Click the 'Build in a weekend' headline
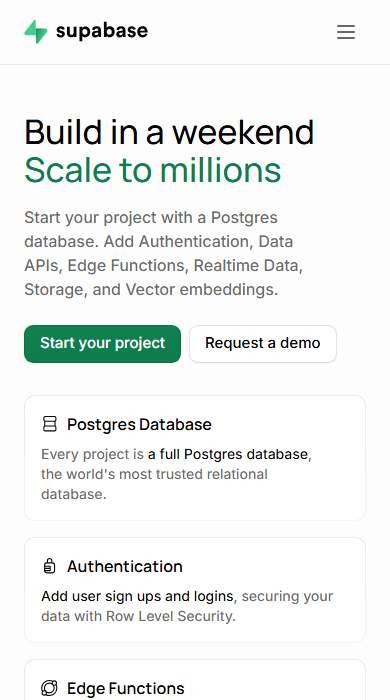This screenshot has width=390, height=700. pyautogui.click(x=169, y=132)
